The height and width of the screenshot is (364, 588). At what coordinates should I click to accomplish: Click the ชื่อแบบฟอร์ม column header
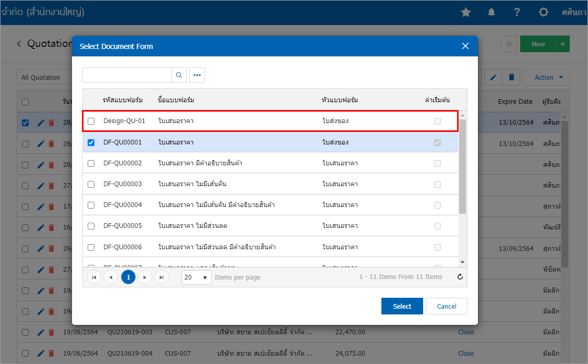point(176,100)
